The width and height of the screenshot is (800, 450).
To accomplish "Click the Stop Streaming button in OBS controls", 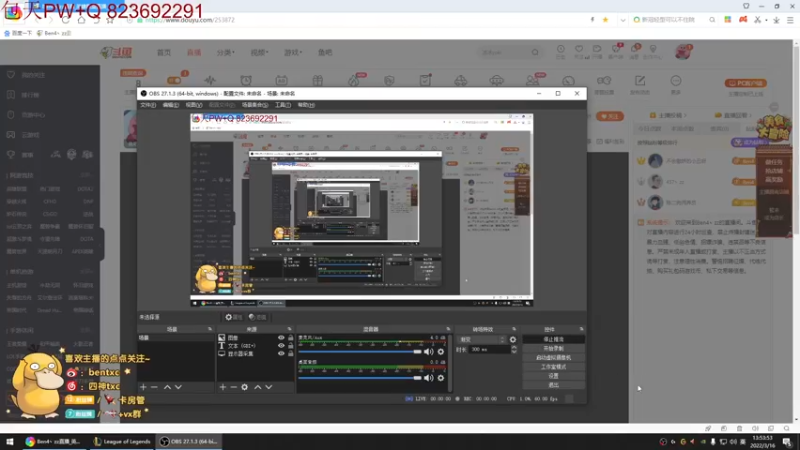I will point(554,339).
